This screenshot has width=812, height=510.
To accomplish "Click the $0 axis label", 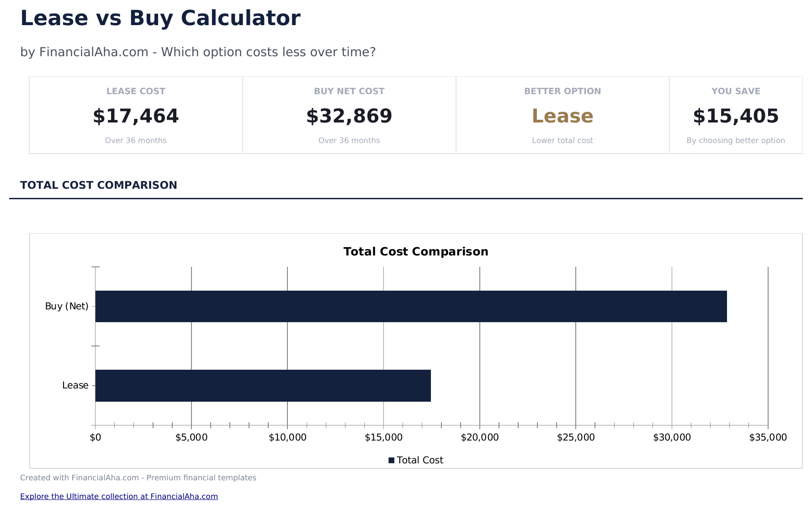I will (96, 437).
